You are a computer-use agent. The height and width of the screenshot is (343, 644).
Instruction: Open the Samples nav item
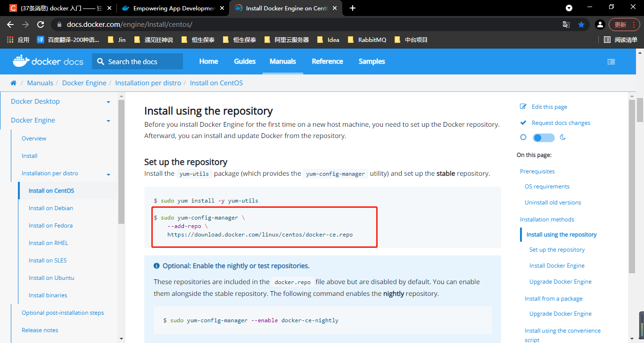(x=372, y=61)
